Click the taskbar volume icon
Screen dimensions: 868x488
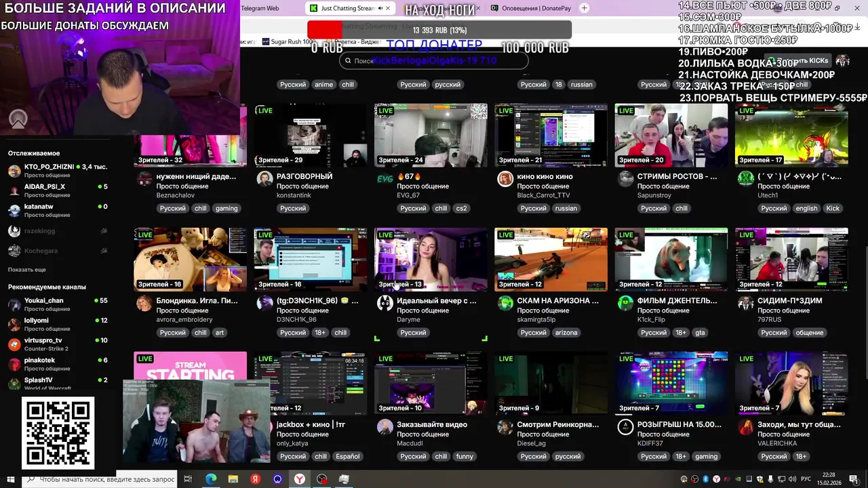[792, 479]
